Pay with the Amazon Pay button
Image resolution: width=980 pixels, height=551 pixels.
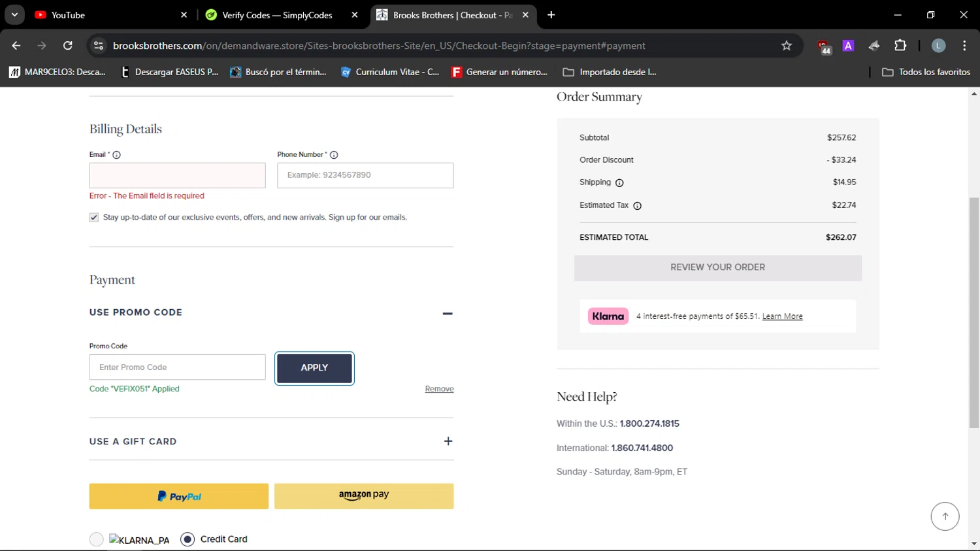[x=364, y=496]
